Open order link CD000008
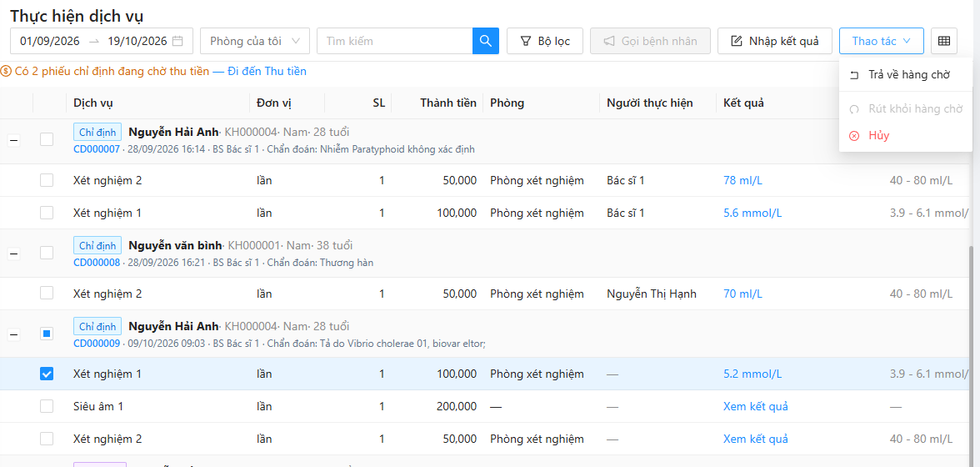 [x=97, y=263]
